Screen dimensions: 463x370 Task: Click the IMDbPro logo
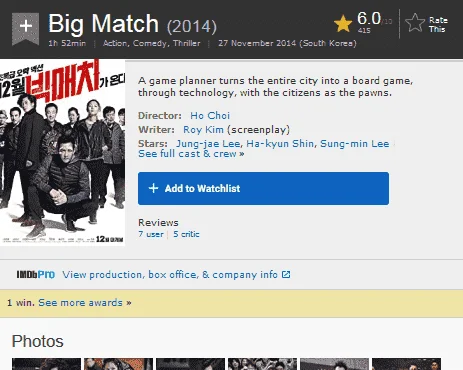36,274
